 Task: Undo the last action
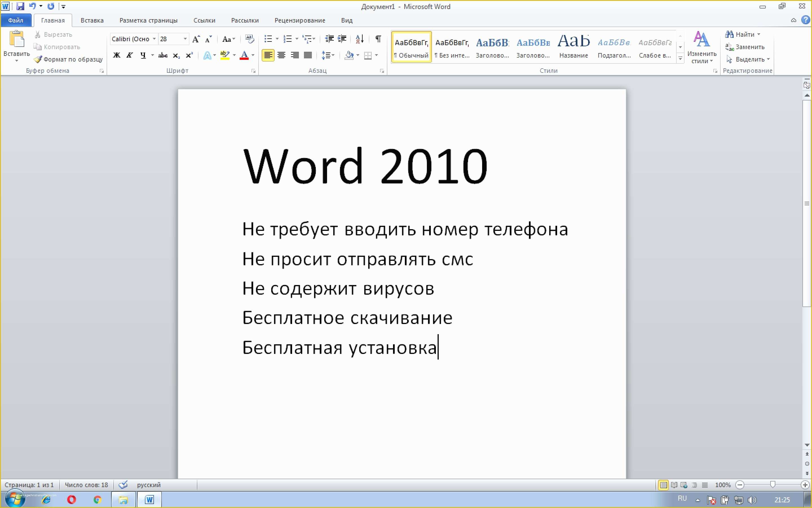click(x=32, y=6)
